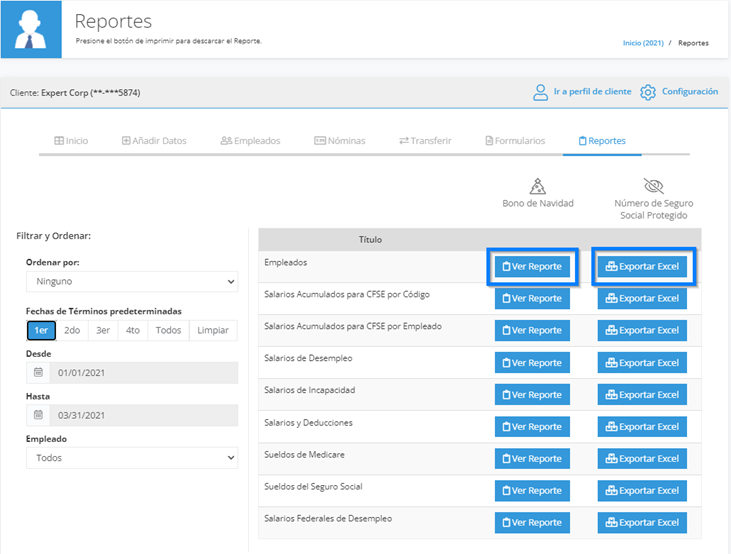Click the Desde date field 01/01/2021
Viewport: 731px width, 554px height.
tap(144, 373)
